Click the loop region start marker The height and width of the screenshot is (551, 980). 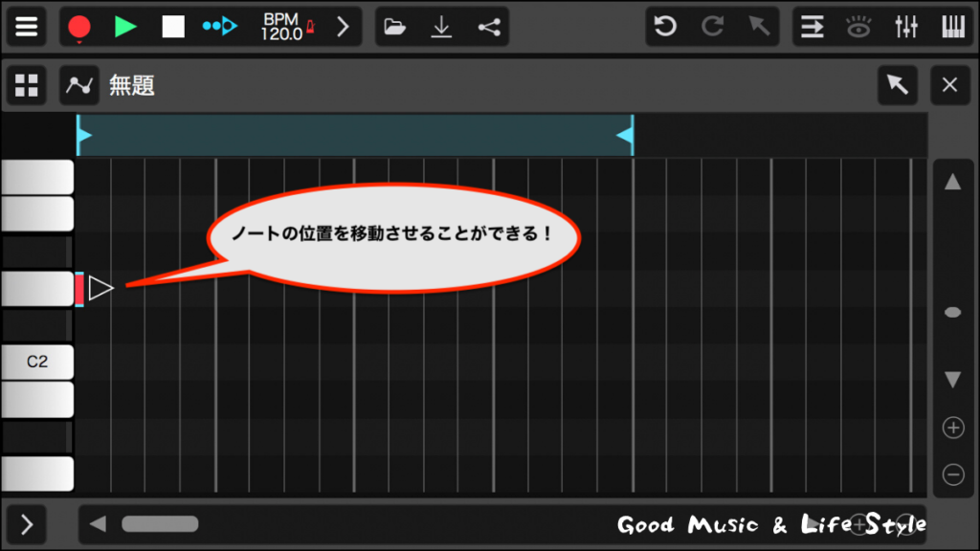tap(84, 135)
